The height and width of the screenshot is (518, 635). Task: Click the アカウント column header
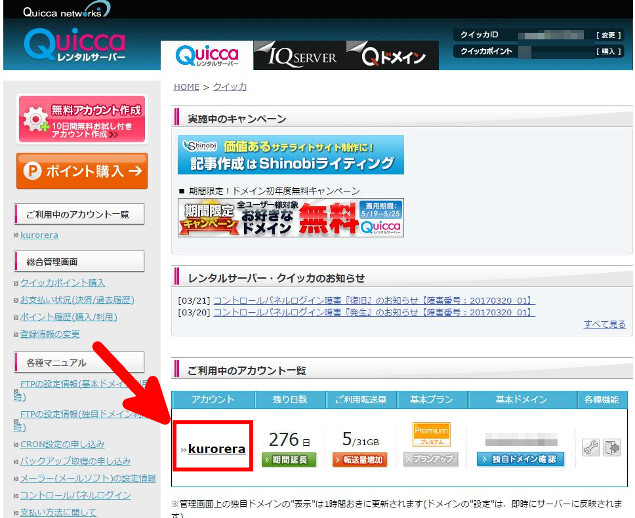(x=213, y=400)
